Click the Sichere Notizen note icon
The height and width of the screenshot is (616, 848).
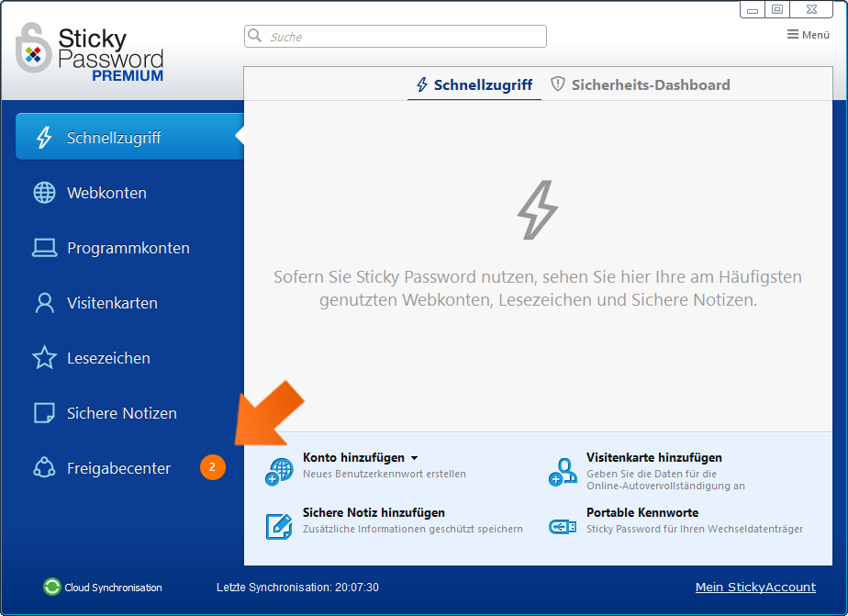[x=44, y=412]
